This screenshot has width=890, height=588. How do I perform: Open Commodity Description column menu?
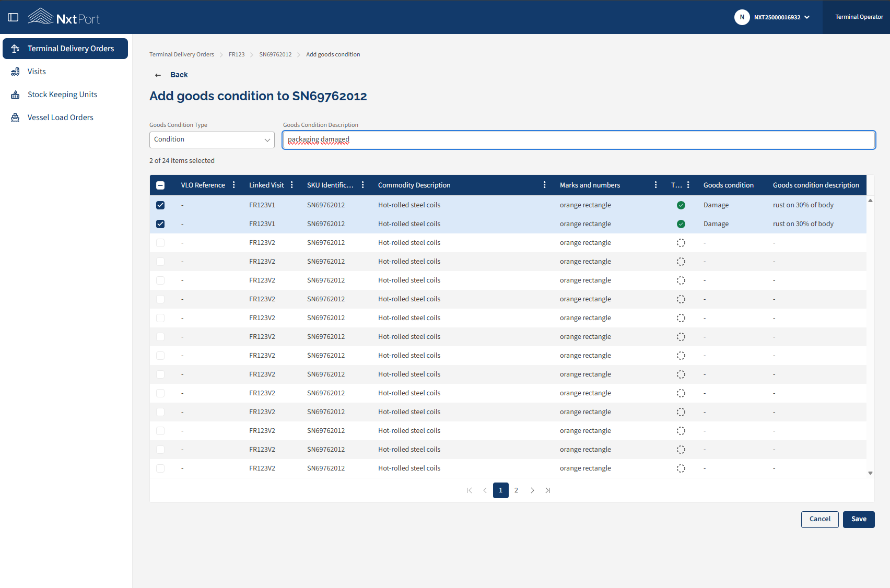point(545,185)
